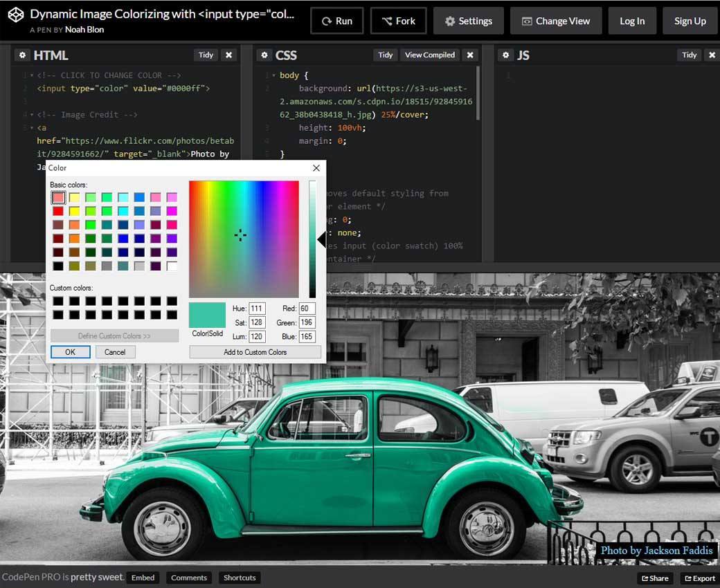Viewport: 720px width, 588px height.
Task: Open the Embed tab in footer
Action: (143, 578)
